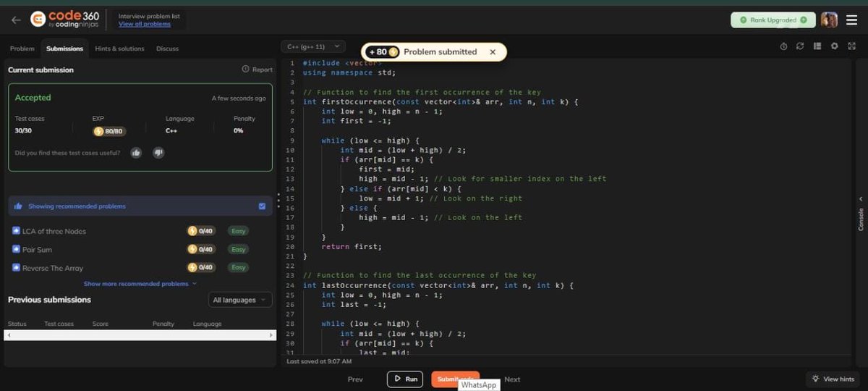This screenshot has width=868, height=391.
Task: Open the timer icon in editor toolbar
Action: 783,46
